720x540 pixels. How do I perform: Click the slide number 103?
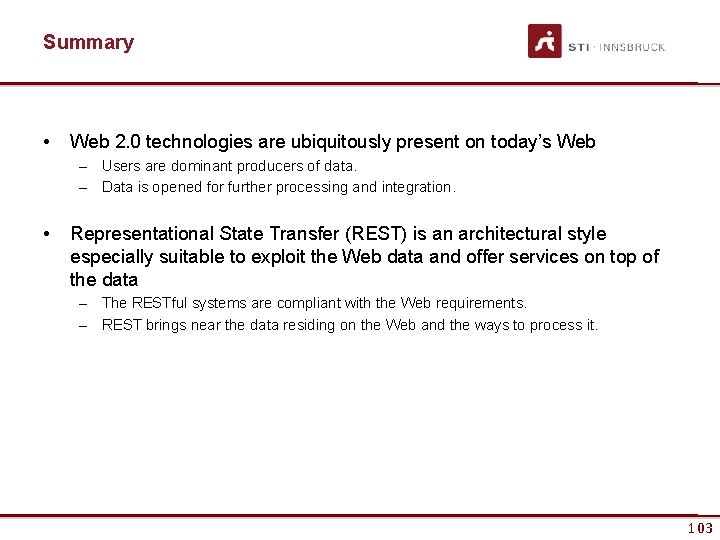tap(700, 528)
